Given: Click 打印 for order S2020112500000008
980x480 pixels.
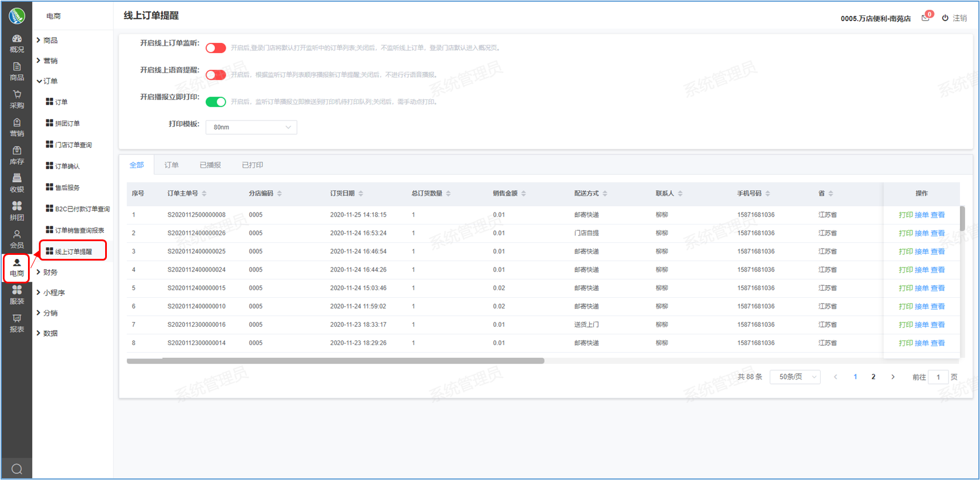Looking at the screenshot, I should (x=905, y=215).
